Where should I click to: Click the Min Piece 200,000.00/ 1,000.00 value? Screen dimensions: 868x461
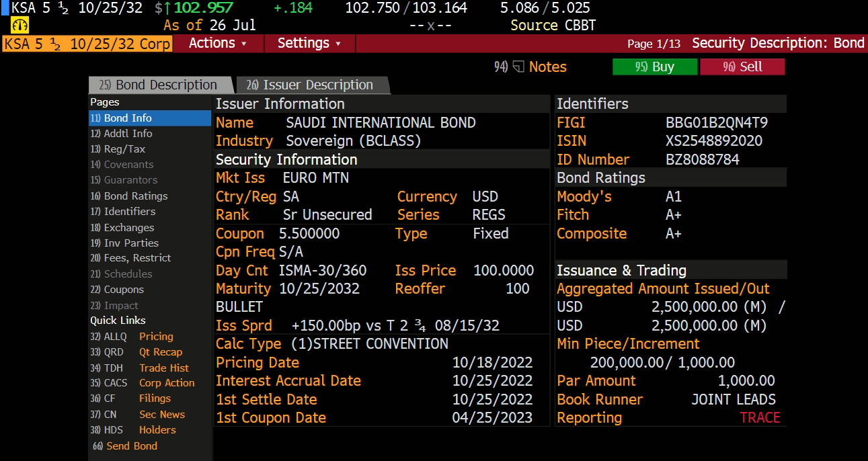pos(662,363)
